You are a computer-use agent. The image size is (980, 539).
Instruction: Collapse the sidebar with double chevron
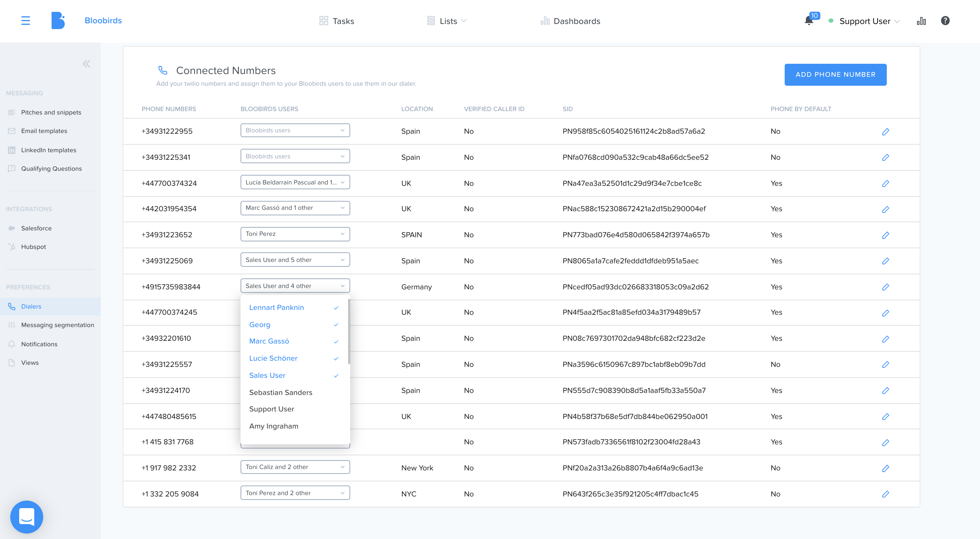(86, 63)
